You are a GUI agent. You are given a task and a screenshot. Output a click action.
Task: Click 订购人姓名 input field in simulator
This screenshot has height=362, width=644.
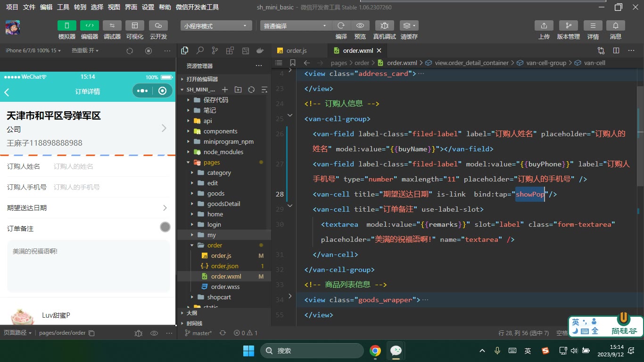coord(111,166)
